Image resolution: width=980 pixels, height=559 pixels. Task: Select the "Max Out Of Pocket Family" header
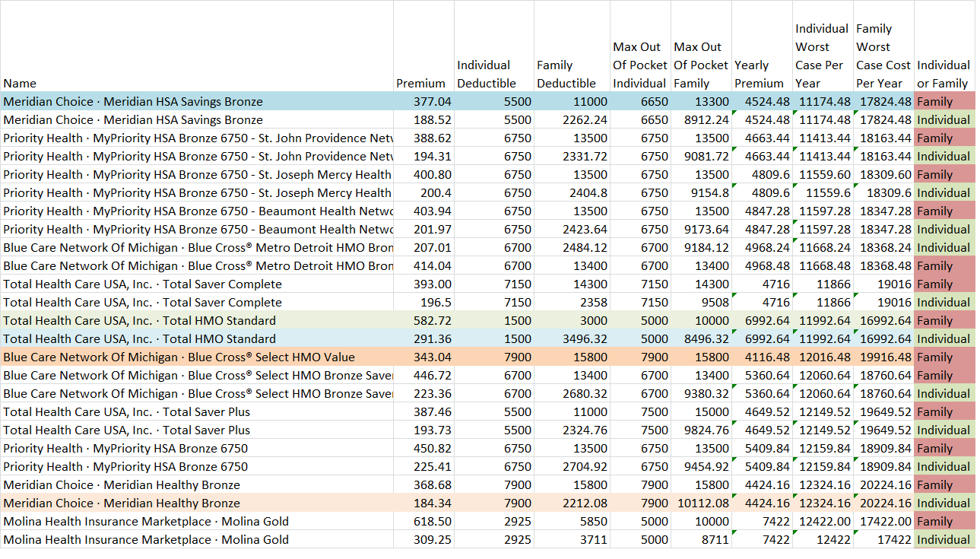click(701, 46)
